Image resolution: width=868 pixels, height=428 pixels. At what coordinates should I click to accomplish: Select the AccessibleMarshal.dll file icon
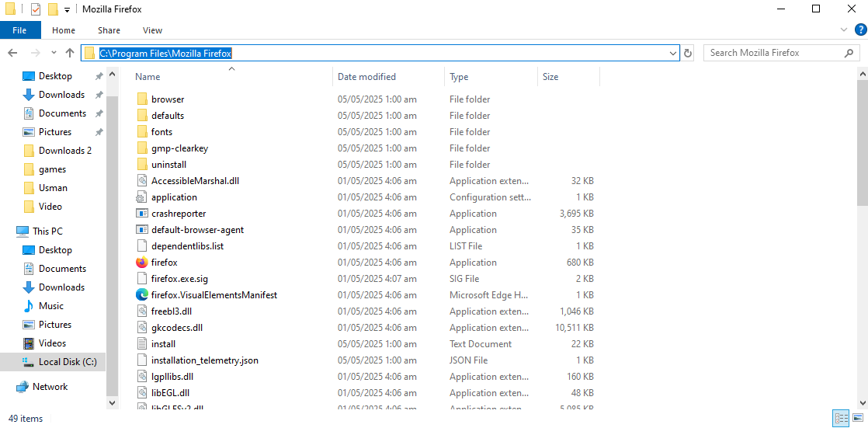click(x=142, y=180)
